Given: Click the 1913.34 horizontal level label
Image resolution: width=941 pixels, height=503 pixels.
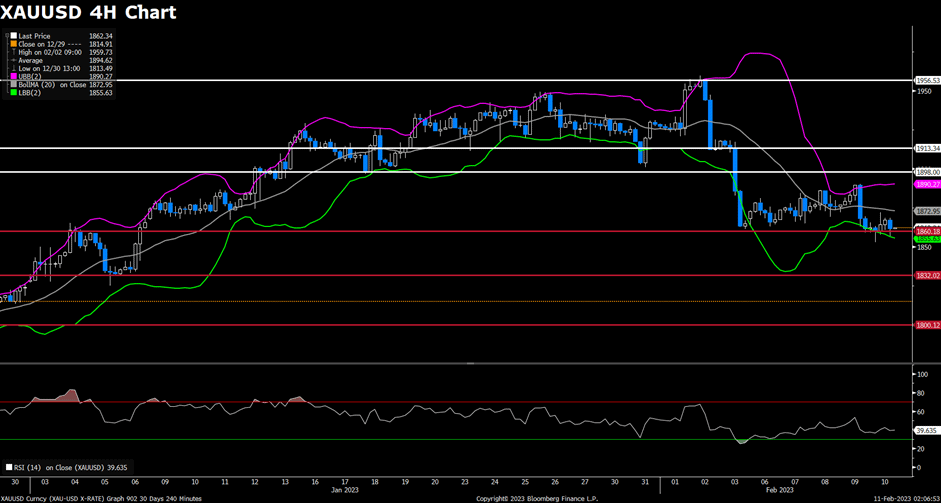Looking at the screenshot, I should tap(927, 148).
